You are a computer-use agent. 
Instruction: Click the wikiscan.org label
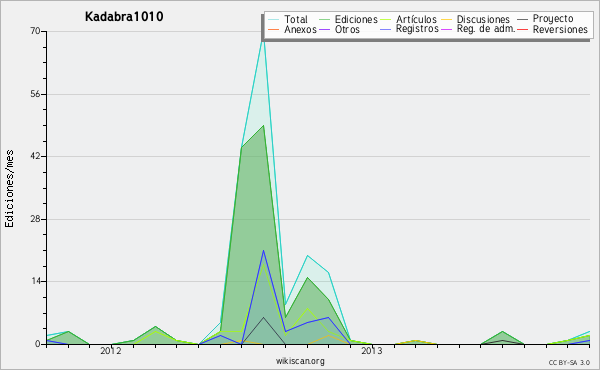(x=300, y=361)
